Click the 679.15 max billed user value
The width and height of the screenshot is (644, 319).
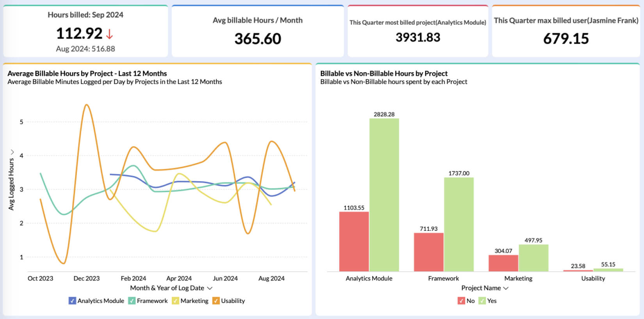coord(566,39)
